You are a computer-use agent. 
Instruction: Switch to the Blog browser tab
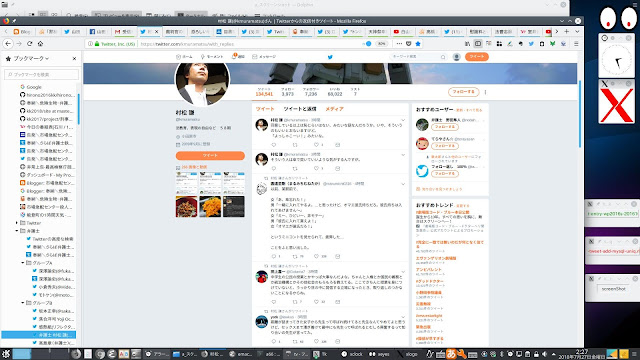23,31
